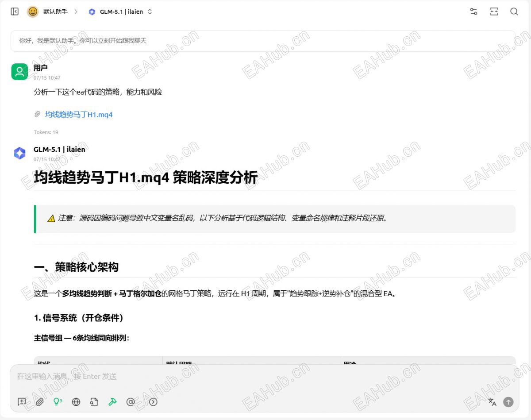This screenshot has width=531, height=420.
Task: Mention a model with the @ icon
Action: (x=131, y=402)
